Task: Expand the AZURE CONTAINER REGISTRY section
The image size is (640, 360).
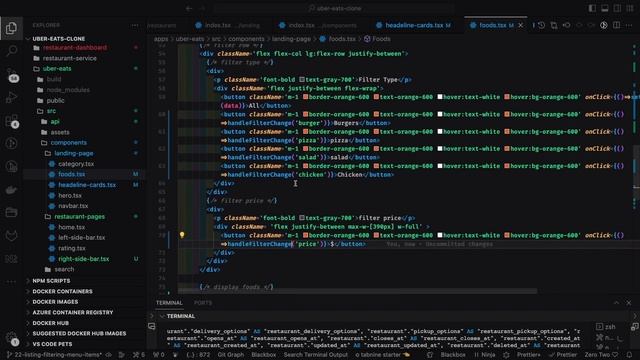Action: pos(73,313)
